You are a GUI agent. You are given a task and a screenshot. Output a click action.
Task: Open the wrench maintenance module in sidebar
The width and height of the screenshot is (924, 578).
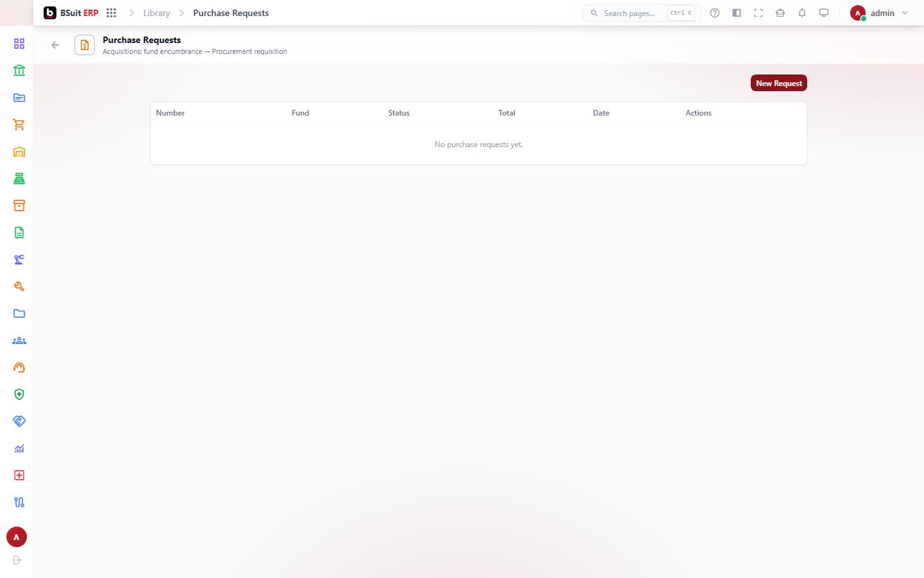[x=19, y=286]
